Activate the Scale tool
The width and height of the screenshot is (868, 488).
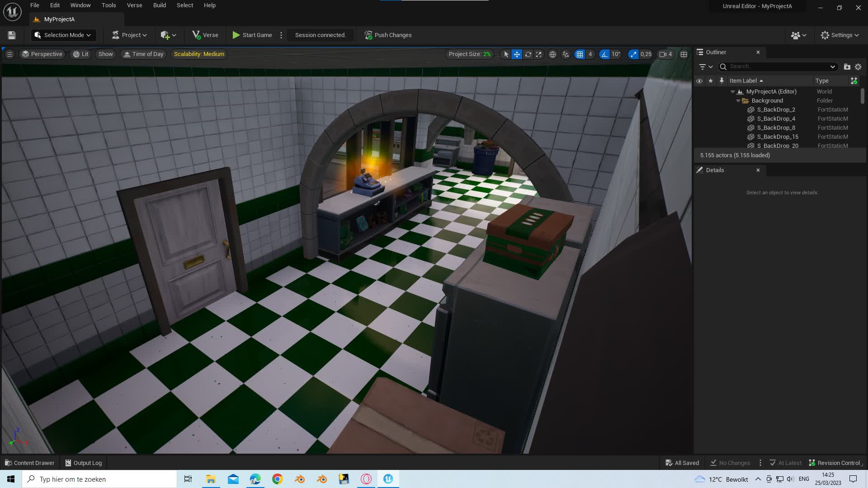tap(538, 54)
